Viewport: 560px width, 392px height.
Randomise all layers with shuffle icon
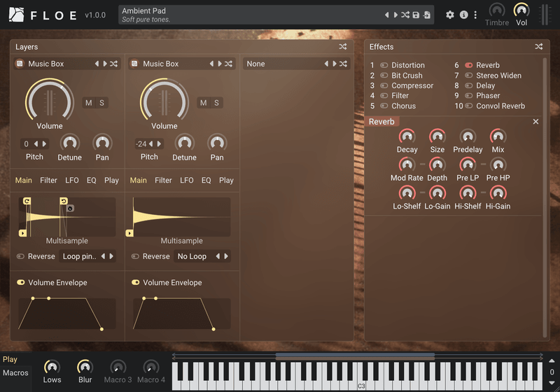coord(343,47)
